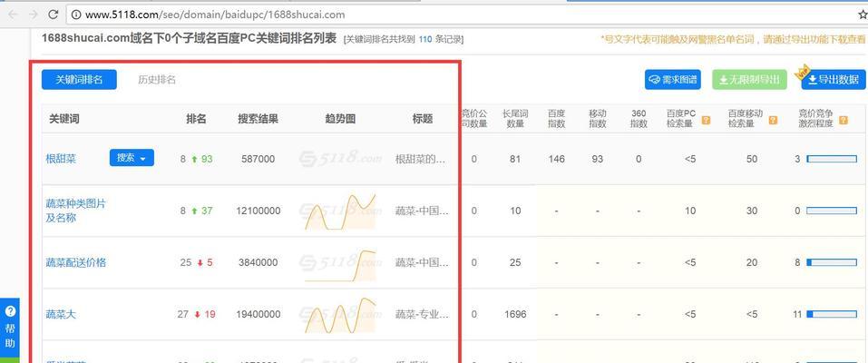Click competition bar in 蔬菜大 row
This screenshot has height=363, width=868.
click(x=832, y=314)
